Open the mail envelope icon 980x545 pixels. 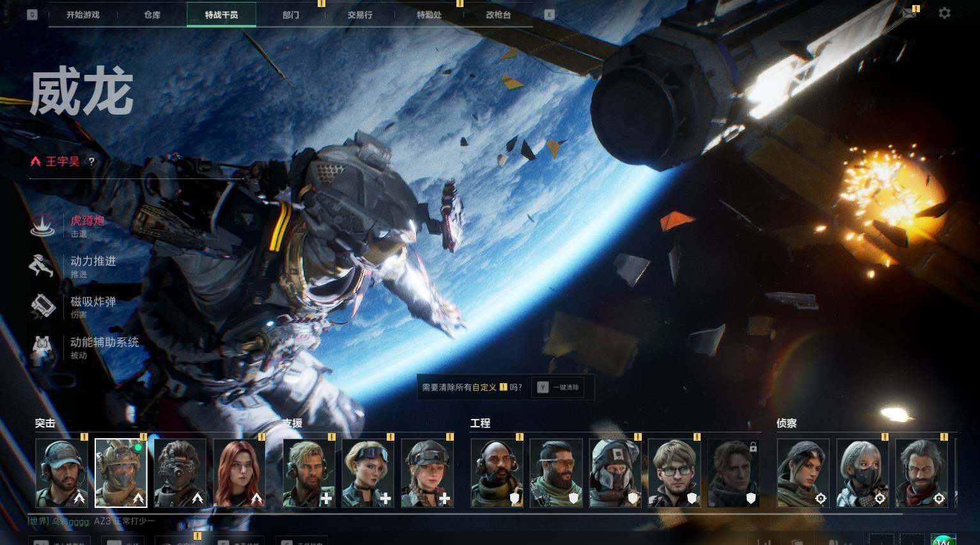[x=908, y=13]
